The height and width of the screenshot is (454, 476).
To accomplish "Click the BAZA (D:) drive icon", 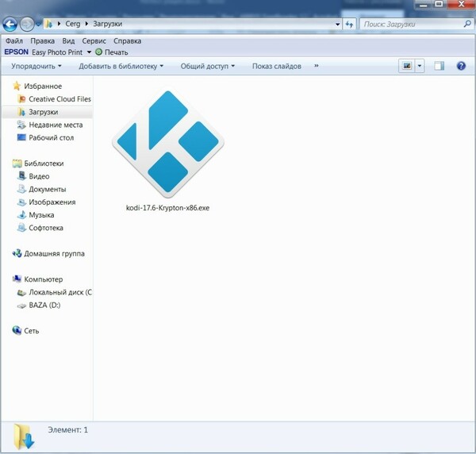I will (21, 306).
